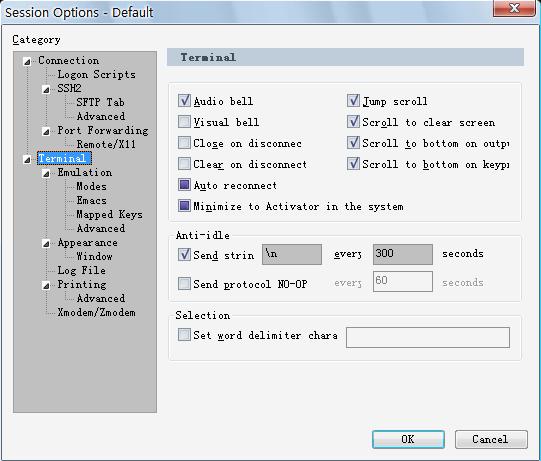Check Set word delimiter characters option
Screen dimensions: 541x461
pos(184,334)
